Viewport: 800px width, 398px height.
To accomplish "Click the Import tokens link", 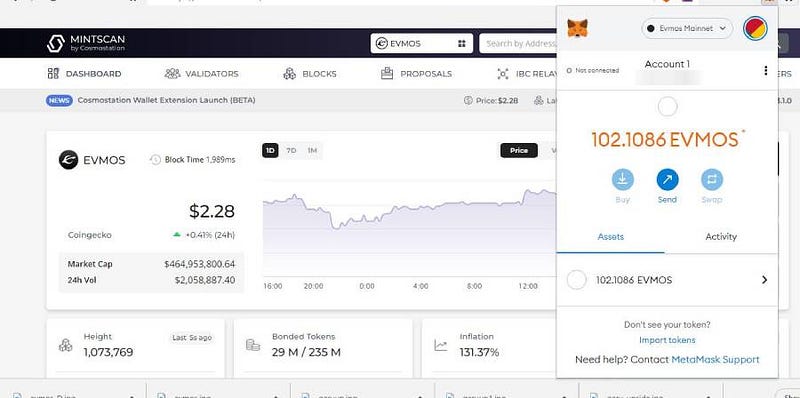I will point(667,340).
